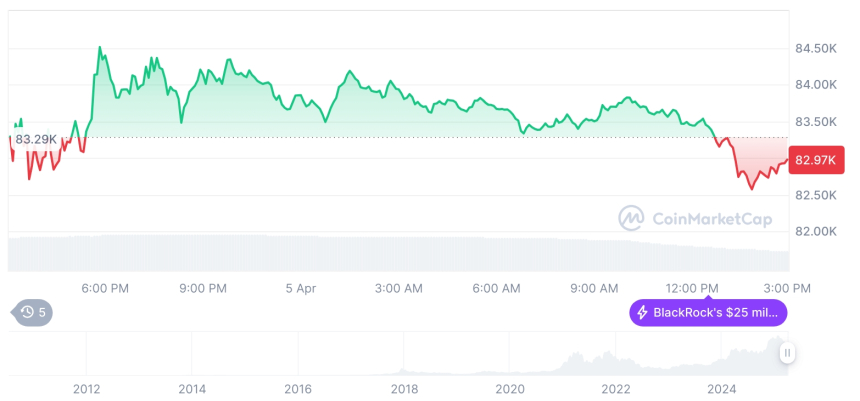Click the 2012 year on timeline navigator
This screenshot has width=860, height=401.
86,389
